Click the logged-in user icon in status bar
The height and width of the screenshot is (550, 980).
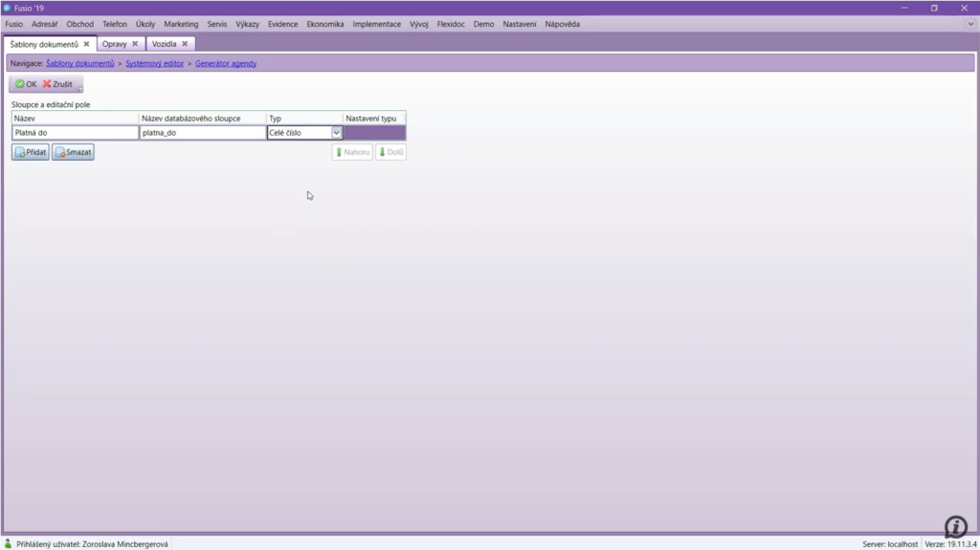click(9, 543)
